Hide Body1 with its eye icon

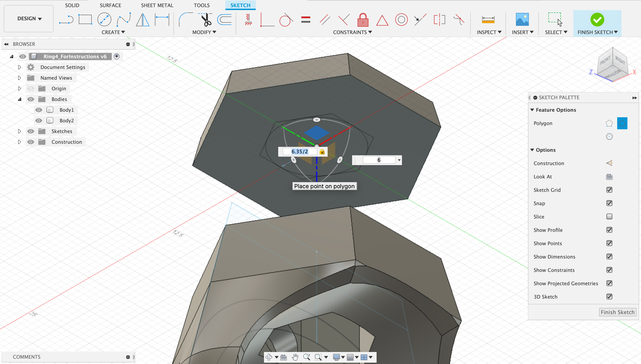[39, 110]
